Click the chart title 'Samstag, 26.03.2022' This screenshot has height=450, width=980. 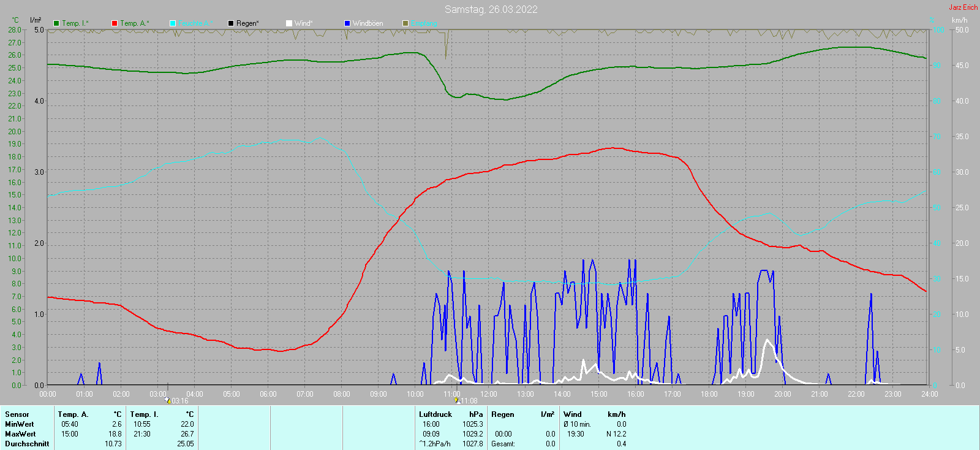(x=491, y=9)
